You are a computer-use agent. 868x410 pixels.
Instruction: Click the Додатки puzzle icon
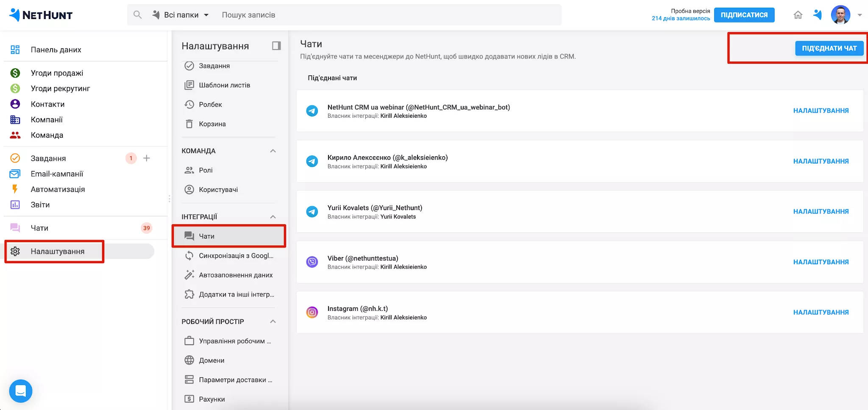(189, 294)
